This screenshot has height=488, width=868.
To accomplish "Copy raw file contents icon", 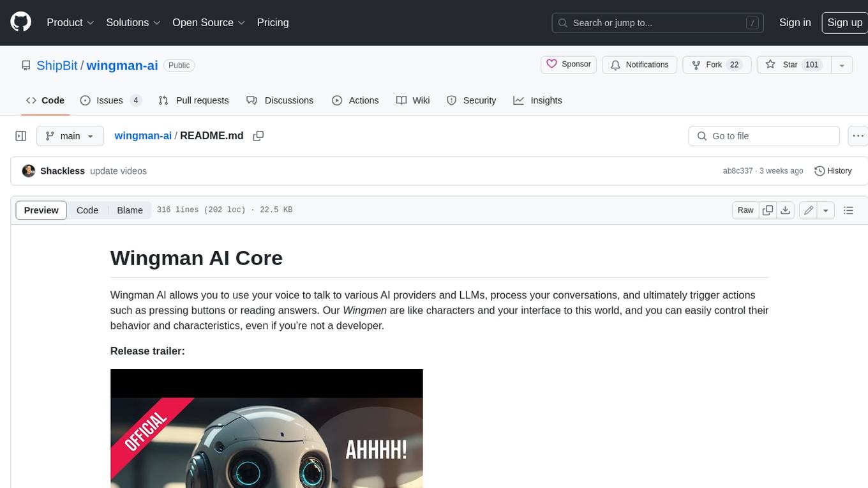I will coord(768,210).
